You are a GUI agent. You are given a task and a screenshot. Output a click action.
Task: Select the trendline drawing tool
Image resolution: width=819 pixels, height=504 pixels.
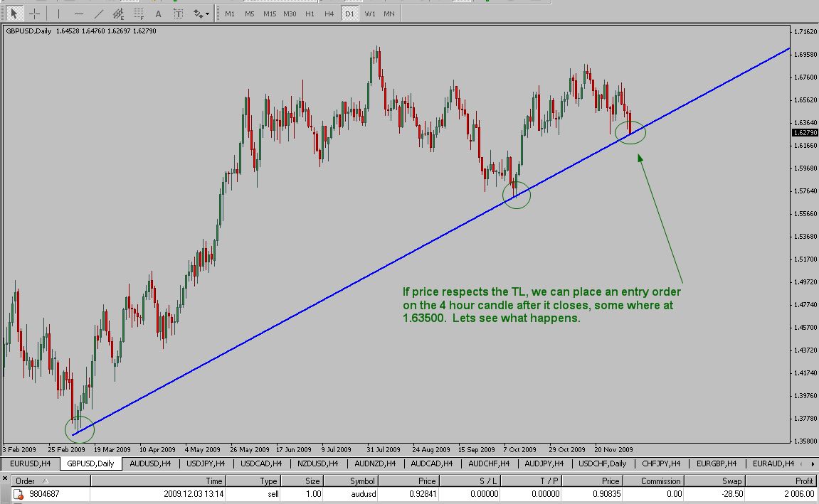(99, 14)
